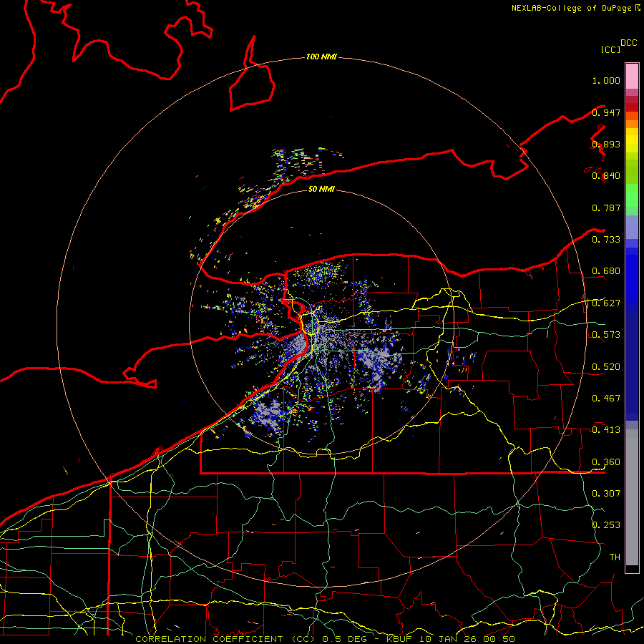Click the 10 JAN 26 date stamp
Viewport: 644px width, 644px height.
[447, 639]
